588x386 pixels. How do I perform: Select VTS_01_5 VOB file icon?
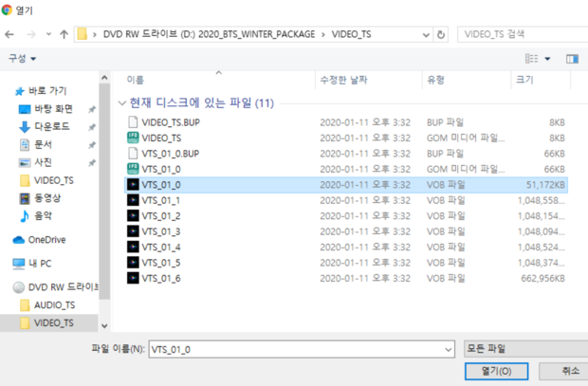click(133, 263)
